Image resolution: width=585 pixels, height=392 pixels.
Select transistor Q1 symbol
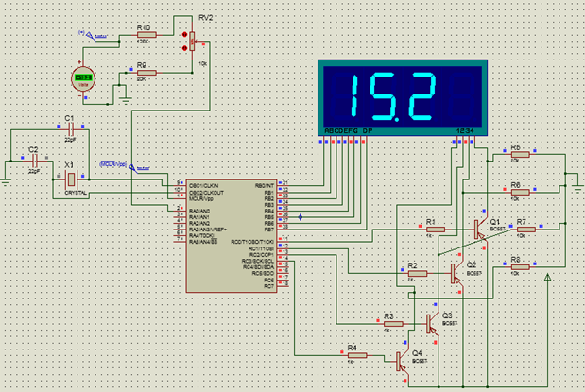[x=480, y=230]
